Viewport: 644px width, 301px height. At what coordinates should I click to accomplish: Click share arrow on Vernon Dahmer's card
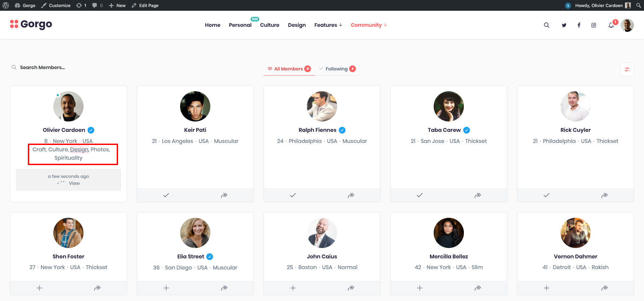pyautogui.click(x=604, y=288)
